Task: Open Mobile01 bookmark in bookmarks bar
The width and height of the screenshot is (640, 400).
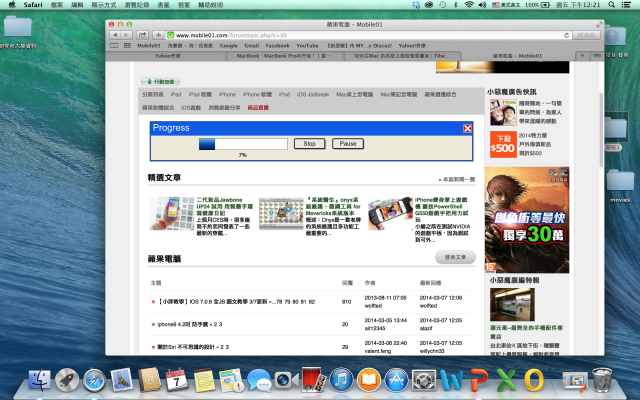Action: click(x=149, y=46)
